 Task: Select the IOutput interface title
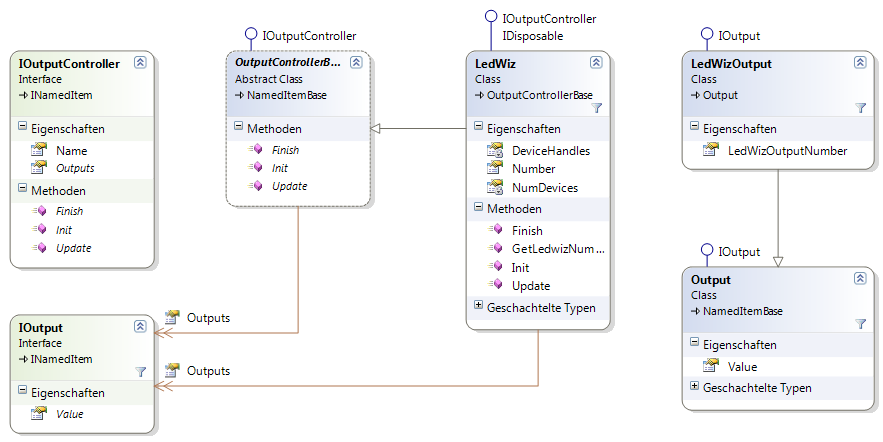click(x=41, y=328)
